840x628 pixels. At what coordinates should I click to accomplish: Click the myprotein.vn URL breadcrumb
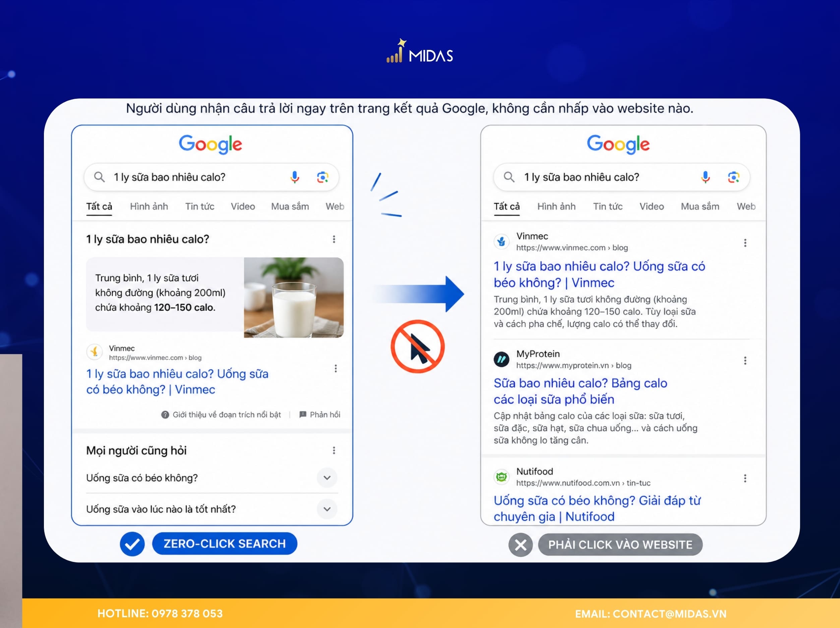point(574,365)
